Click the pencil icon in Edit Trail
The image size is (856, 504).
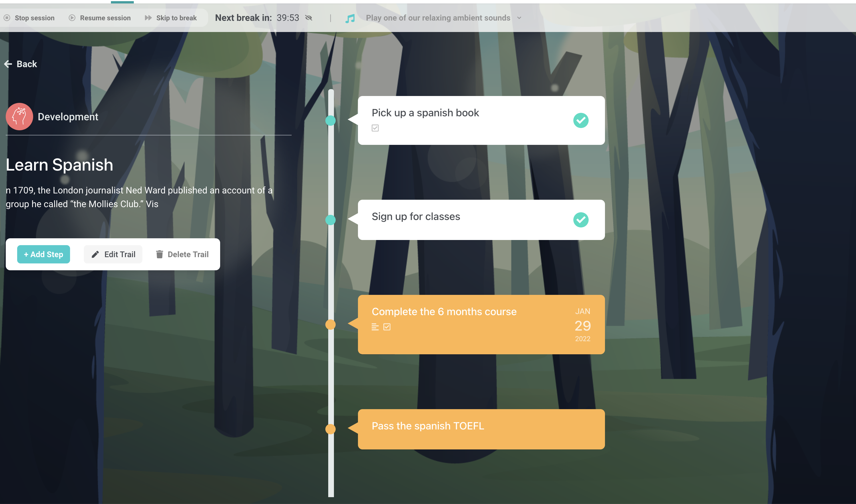[x=95, y=254]
